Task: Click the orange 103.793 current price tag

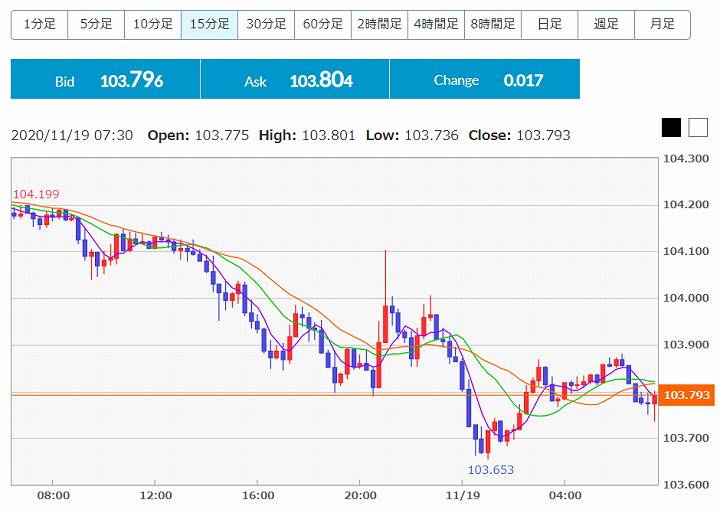Action: [x=686, y=395]
